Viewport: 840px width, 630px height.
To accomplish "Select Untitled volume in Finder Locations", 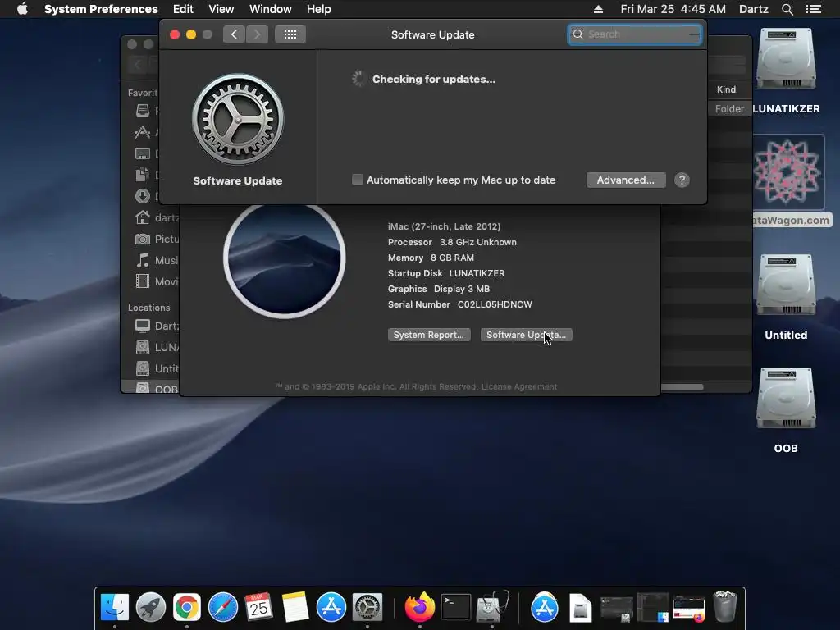I will coord(157,368).
